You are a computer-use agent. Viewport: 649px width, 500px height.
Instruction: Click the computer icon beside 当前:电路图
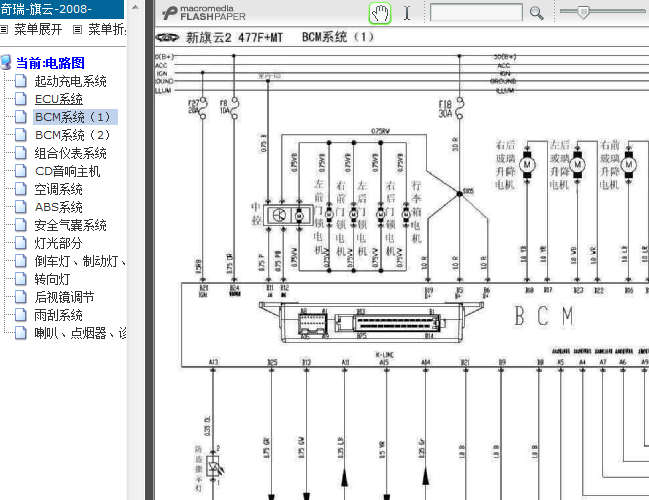pyautogui.click(x=6, y=62)
